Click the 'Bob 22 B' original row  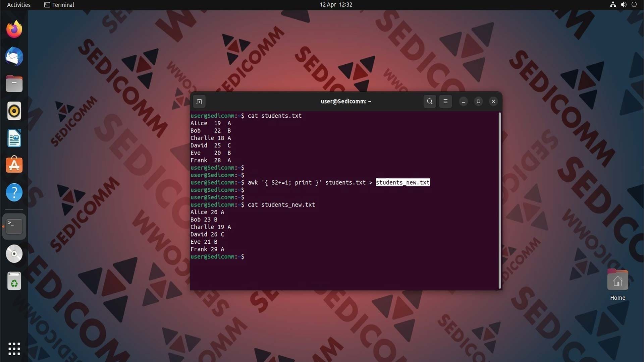[x=211, y=131]
